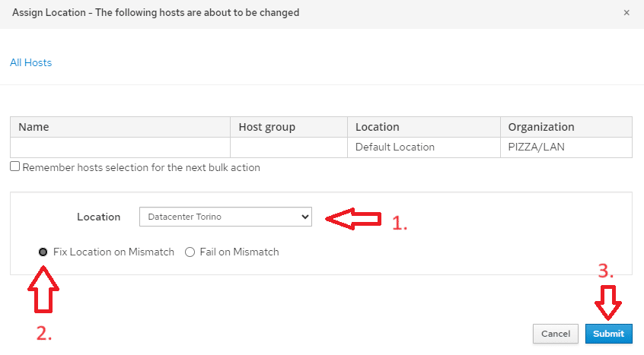This screenshot has height=355, width=644.
Task: Click the dropdown chevron arrow of Location
Action: tap(304, 217)
